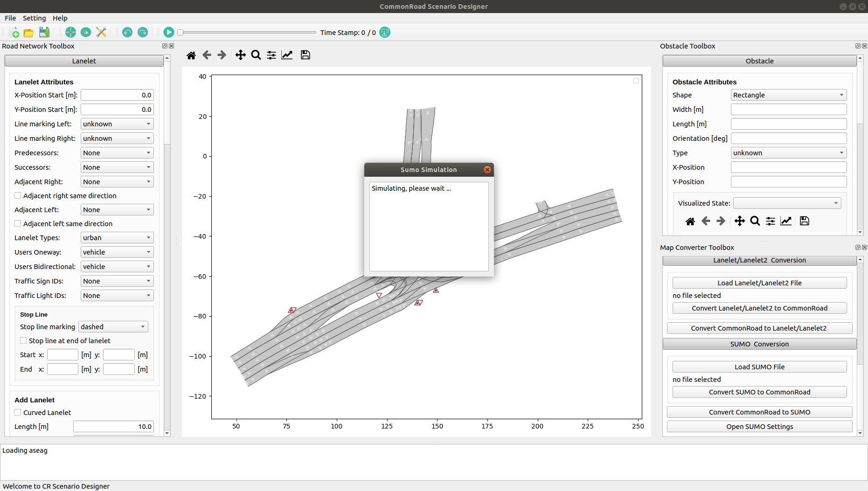Check Stop line at end of lanelet
This screenshot has width=868, height=491.
23,341
